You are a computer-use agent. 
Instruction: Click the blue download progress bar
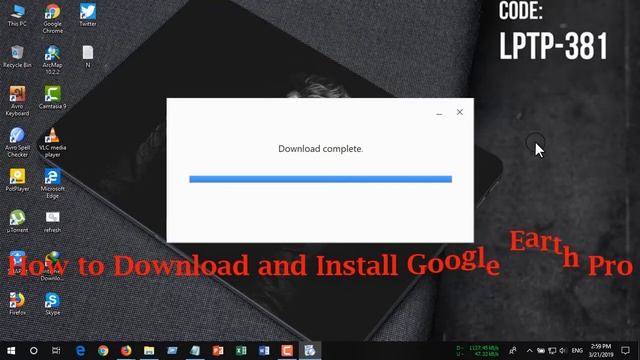point(320,179)
